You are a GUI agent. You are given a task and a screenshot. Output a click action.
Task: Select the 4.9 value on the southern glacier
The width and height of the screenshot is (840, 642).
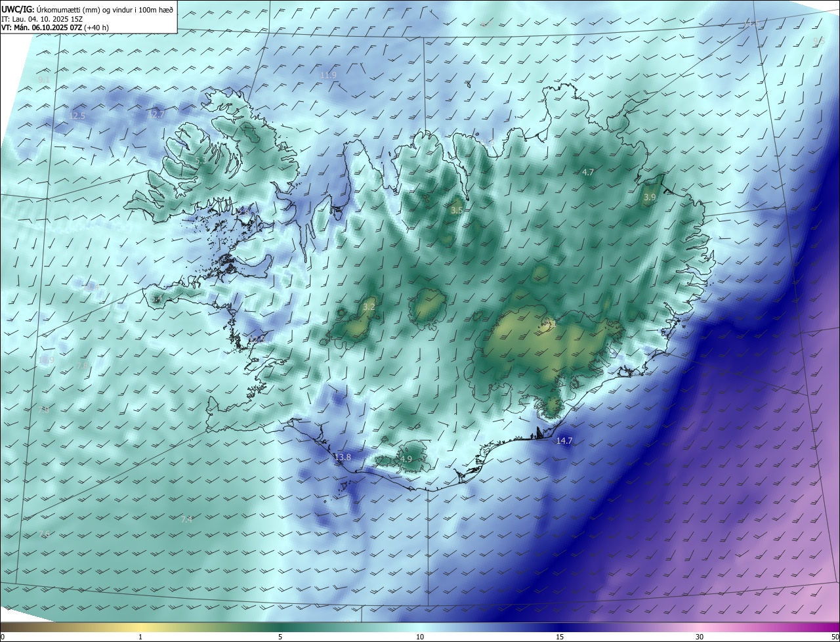pos(406,459)
